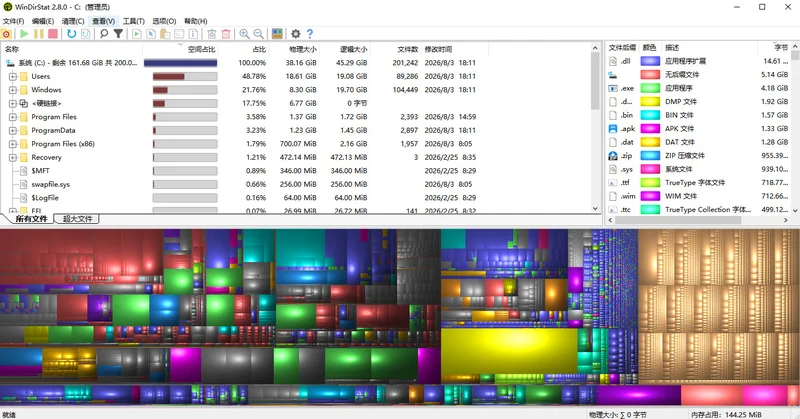Select the 系统文件 .sys description row
Image resolution: width=800 pixels, height=419 pixels.
(x=698, y=169)
